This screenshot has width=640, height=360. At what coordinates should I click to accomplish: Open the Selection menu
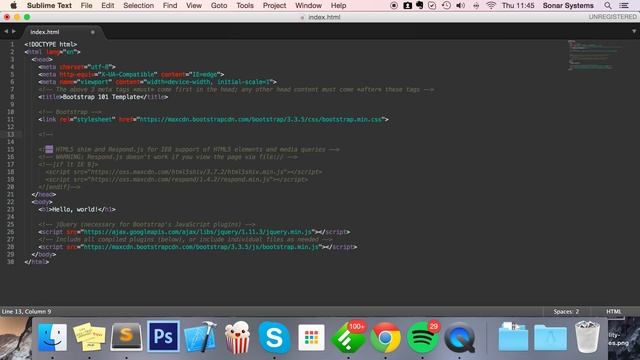pyautogui.click(x=138, y=5)
